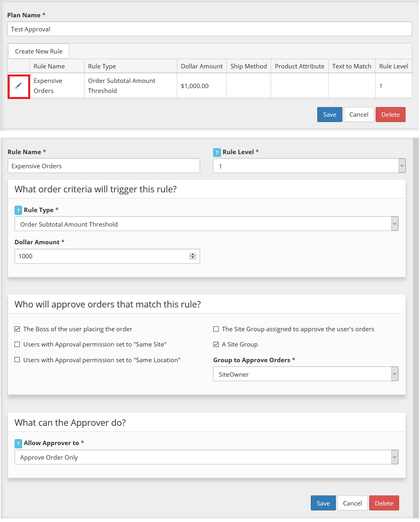Uncheck the A Site Group checkbox
420x522 pixels.
pyautogui.click(x=216, y=345)
